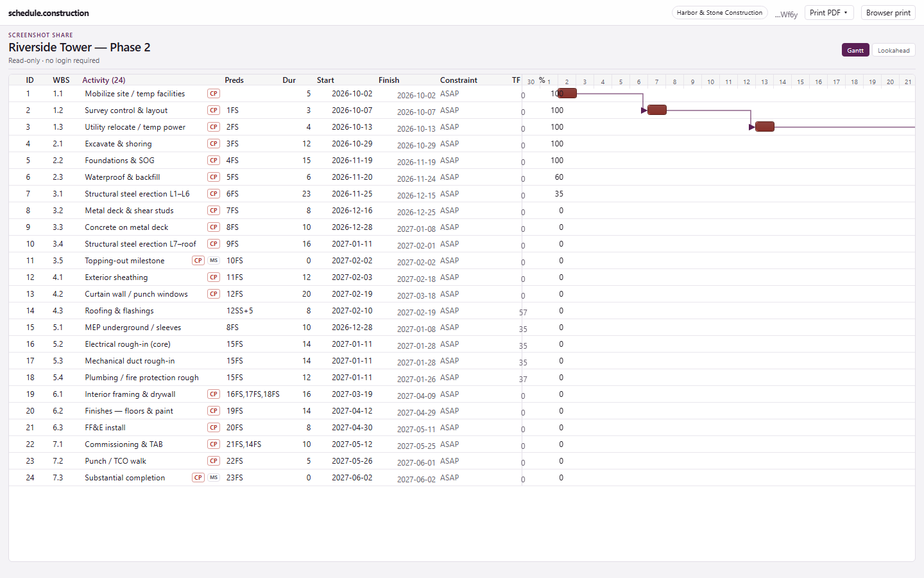
Task: Click the Finish column header
Action: (389, 80)
